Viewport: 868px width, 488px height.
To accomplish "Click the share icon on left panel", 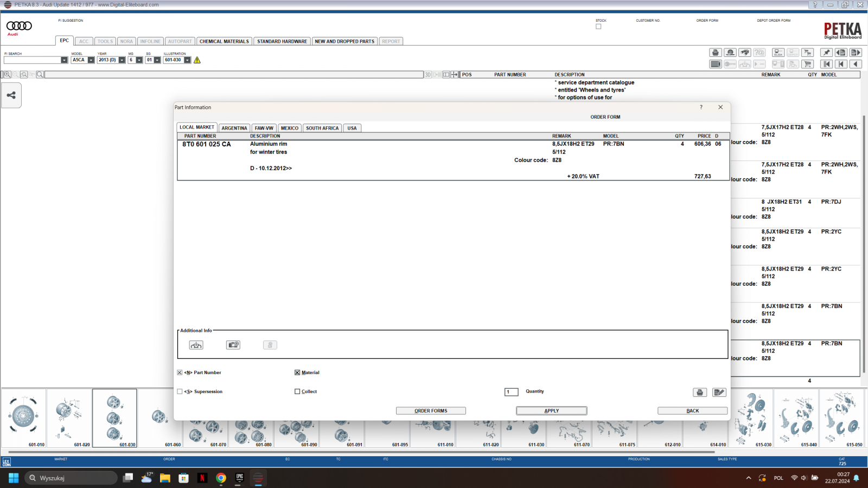I will pyautogui.click(x=11, y=95).
